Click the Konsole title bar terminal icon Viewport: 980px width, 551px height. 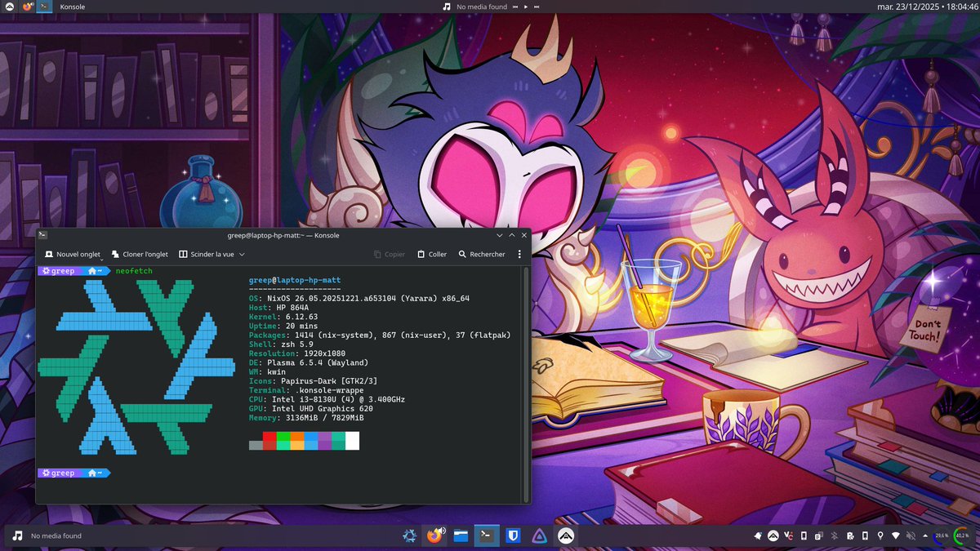click(x=42, y=235)
